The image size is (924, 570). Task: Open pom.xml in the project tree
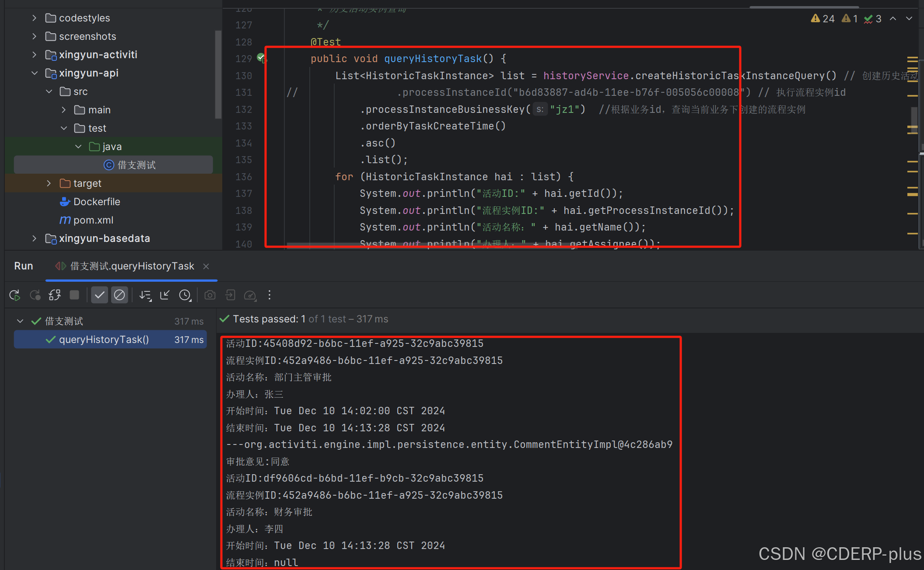click(x=93, y=220)
